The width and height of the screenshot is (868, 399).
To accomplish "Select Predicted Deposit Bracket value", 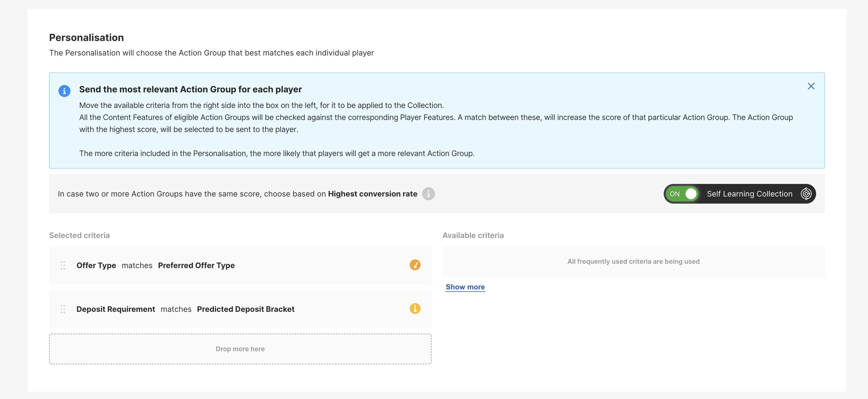I will (x=246, y=309).
